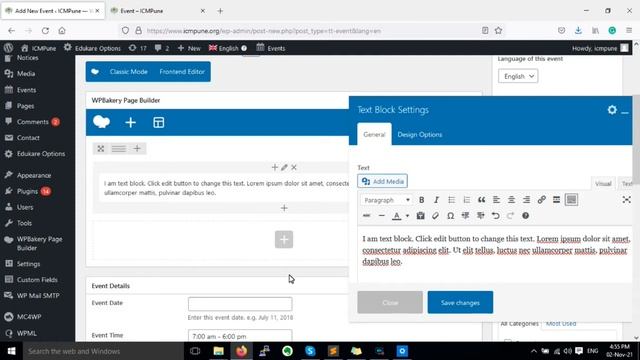Open language of this event dropdown

(518, 76)
